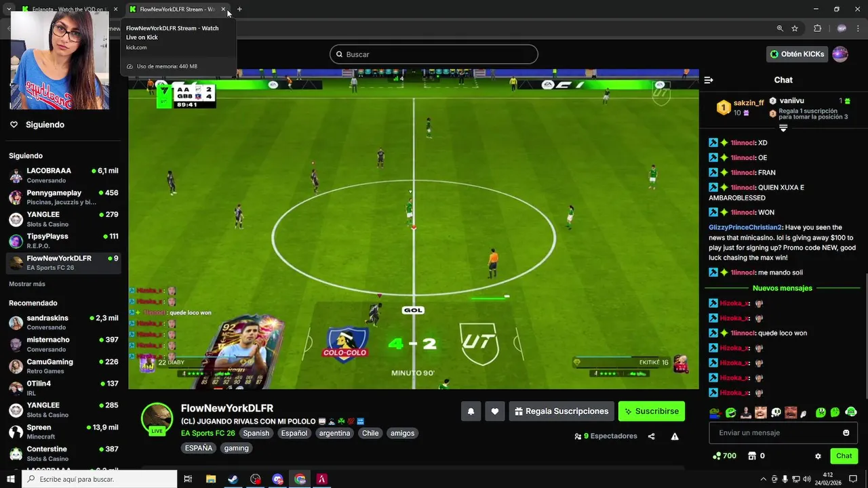The width and height of the screenshot is (868, 488).
Task: Open a new browser tab
Action: 239,9
